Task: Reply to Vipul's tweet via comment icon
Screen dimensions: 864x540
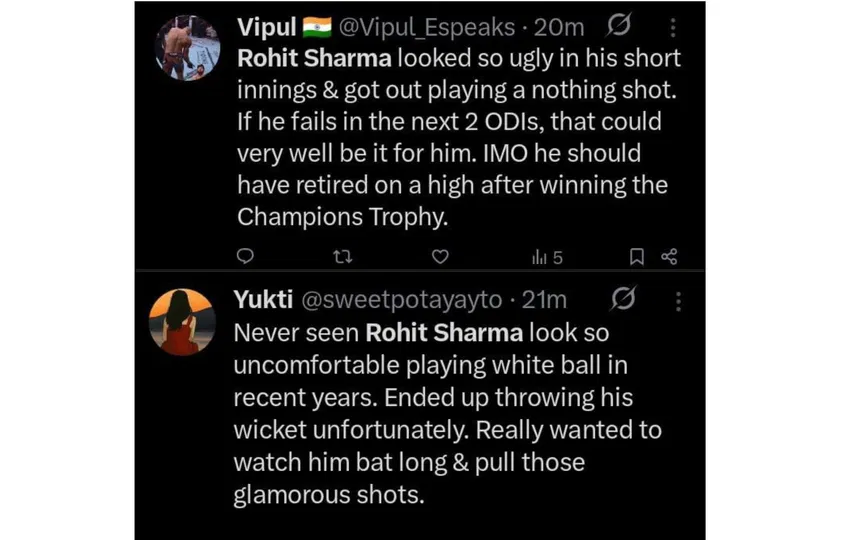Action: [x=245, y=257]
